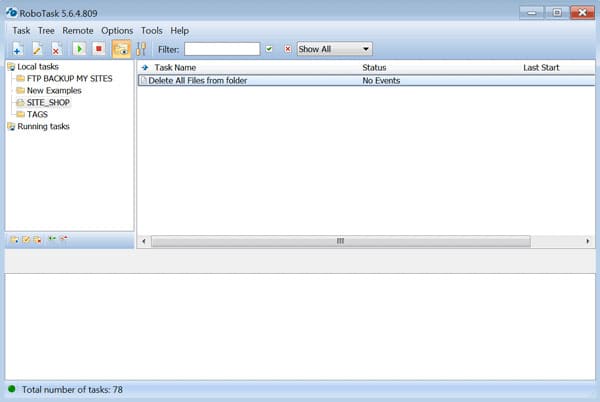Viewport: 600px width, 402px height.
Task: Run the selected task with the green play button
Action: click(80, 49)
